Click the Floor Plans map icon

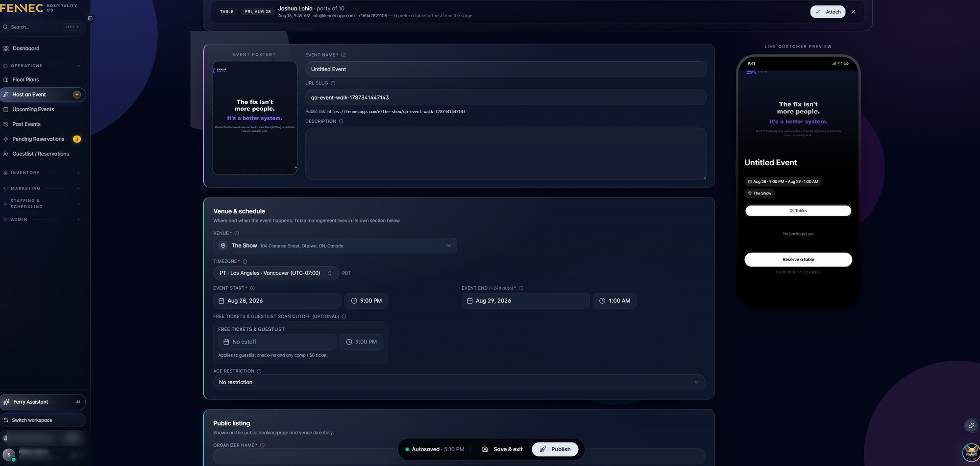[6, 80]
